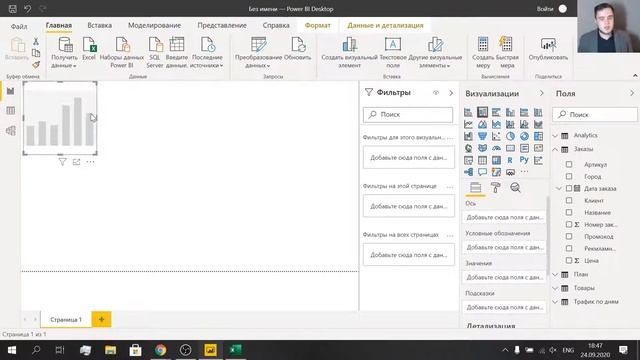Add a new page with plus button
The width and height of the screenshot is (640, 360).
pos(102,319)
